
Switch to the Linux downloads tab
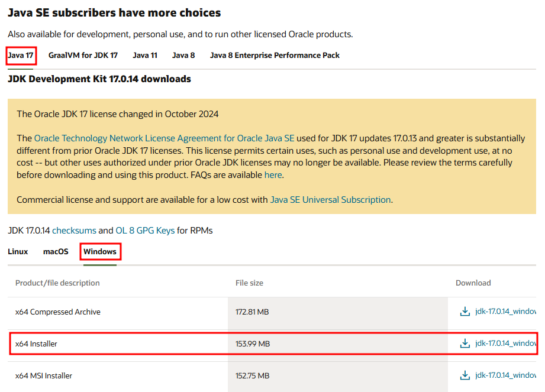[x=18, y=252]
